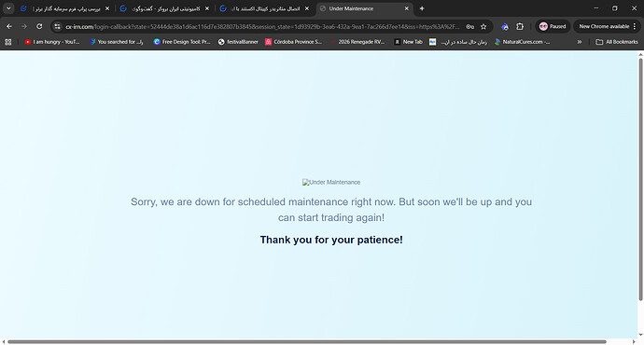
Task: Click the broken Under Maintenance image
Action: pyautogui.click(x=331, y=182)
